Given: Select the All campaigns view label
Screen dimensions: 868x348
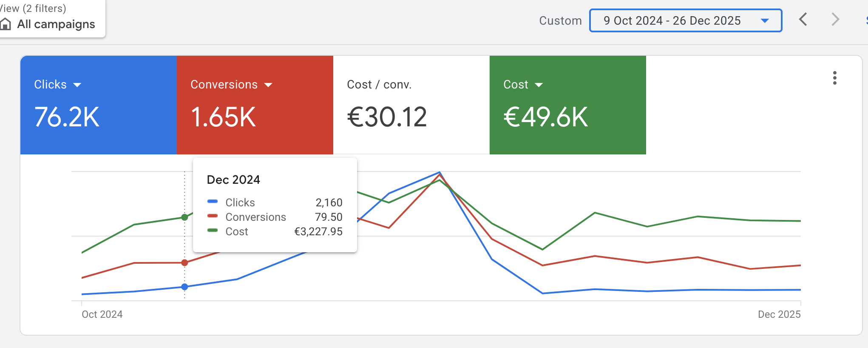Looking at the screenshot, I should coord(56,24).
